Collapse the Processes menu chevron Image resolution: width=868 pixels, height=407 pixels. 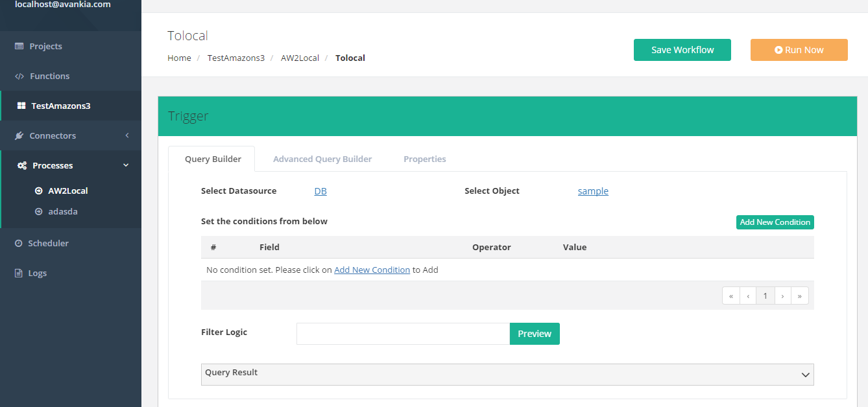(x=126, y=165)
